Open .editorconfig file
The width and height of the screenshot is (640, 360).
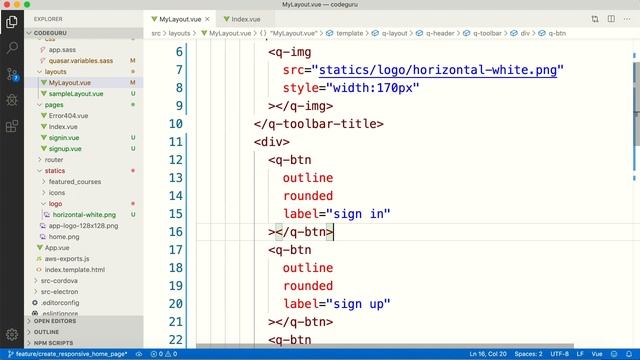[x=84, y=303]
